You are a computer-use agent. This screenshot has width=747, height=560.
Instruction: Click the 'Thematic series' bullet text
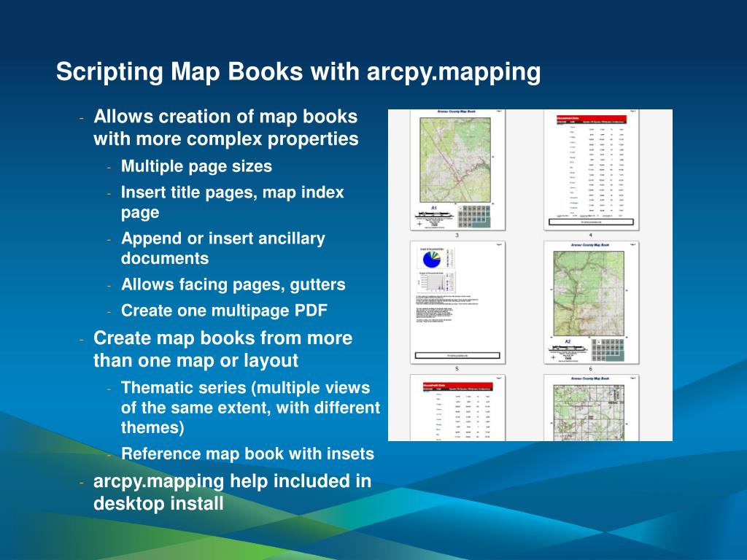pyautogui.click(x=245, y=407)
